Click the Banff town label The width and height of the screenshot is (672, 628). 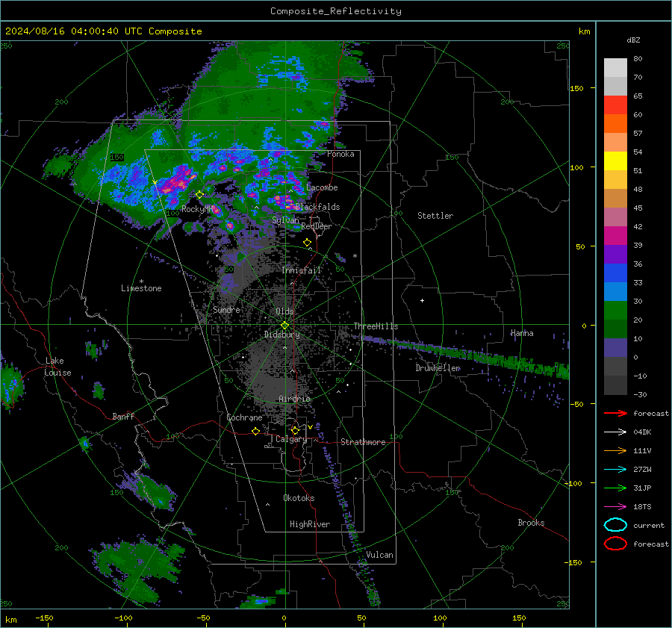click(123, 417)
